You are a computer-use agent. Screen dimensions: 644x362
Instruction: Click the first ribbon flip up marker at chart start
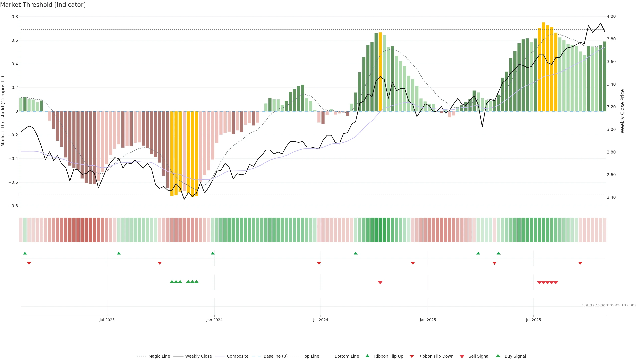[x=25, y=253]
